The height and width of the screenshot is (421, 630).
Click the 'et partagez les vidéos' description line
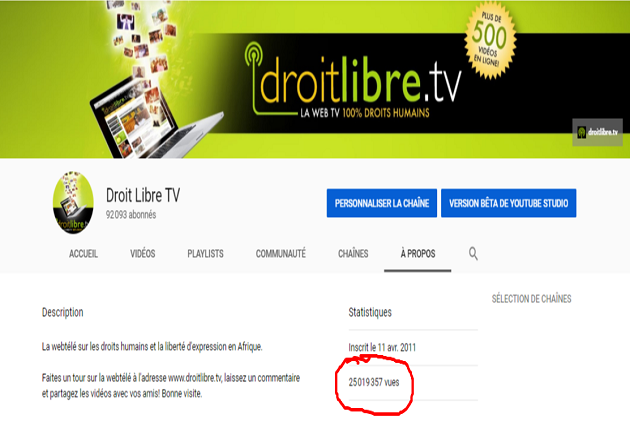122,394
